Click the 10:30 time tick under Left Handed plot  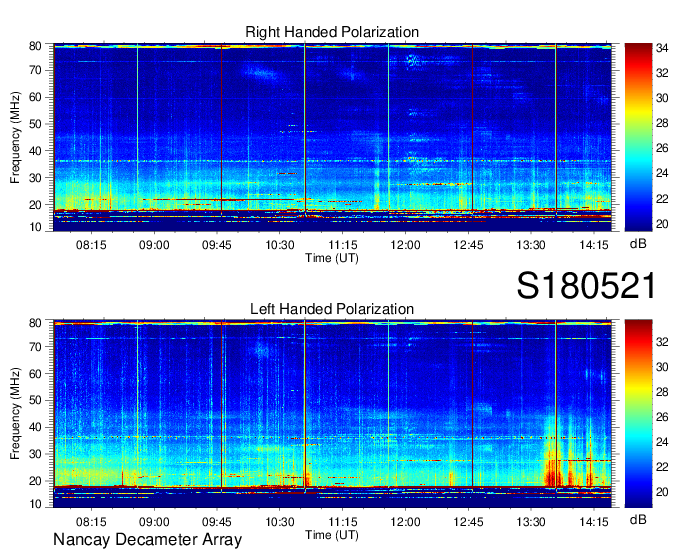[280, 522]
